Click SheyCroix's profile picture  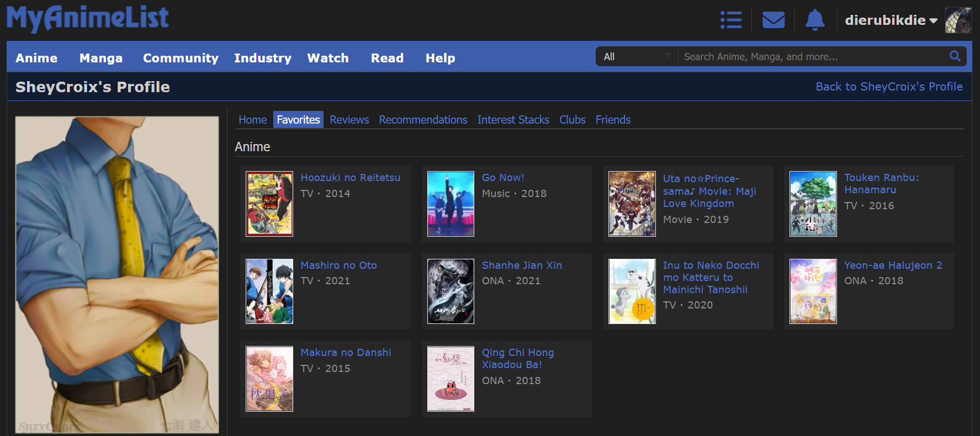click(117, 275)
